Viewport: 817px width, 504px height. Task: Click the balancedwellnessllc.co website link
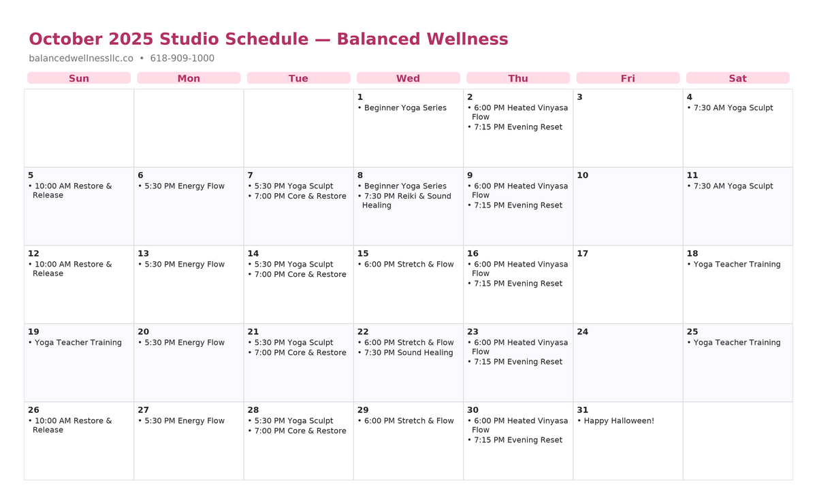pos(81,58)
